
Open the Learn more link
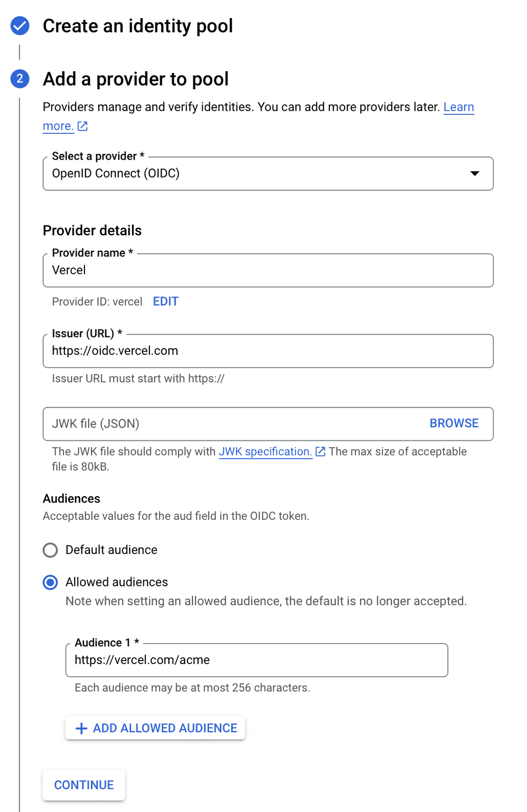click(458, 107)
